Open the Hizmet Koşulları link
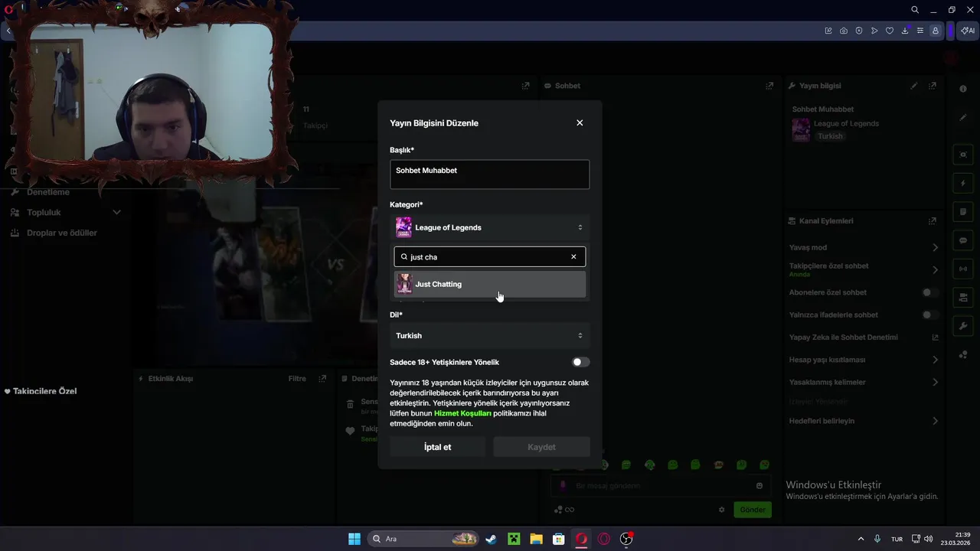Image resolution: width=980 pixels, height=551 pixels. pyautogui.click(x=462, y=413)
